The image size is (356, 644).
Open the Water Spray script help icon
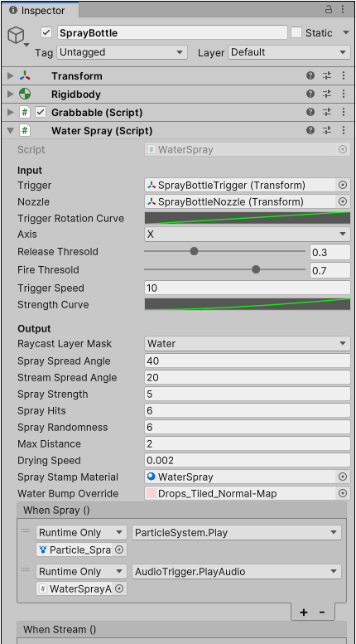click(310, 131)
